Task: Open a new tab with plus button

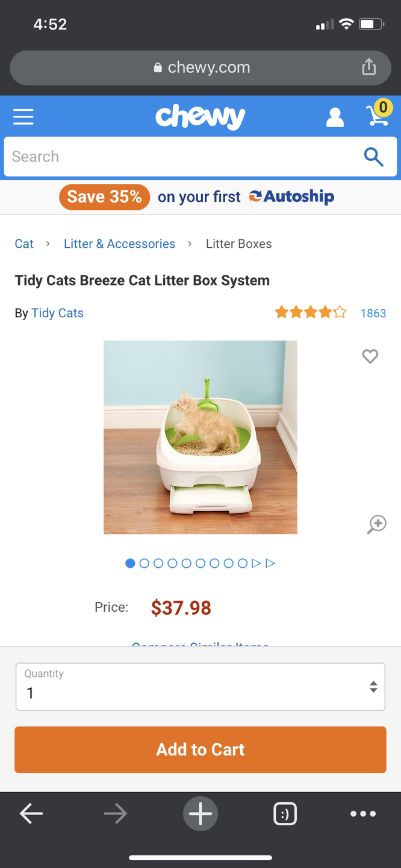Action: [x=200, y=814]
